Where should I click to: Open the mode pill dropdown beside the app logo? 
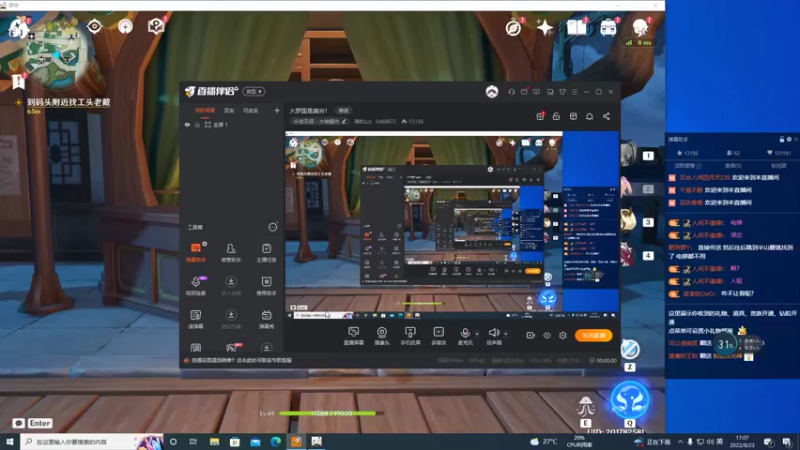(254, 91)
